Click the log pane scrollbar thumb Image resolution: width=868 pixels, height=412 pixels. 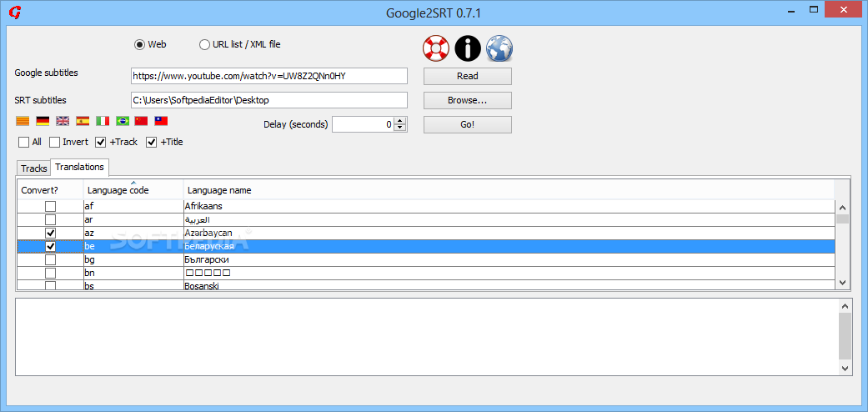point(845,336)
